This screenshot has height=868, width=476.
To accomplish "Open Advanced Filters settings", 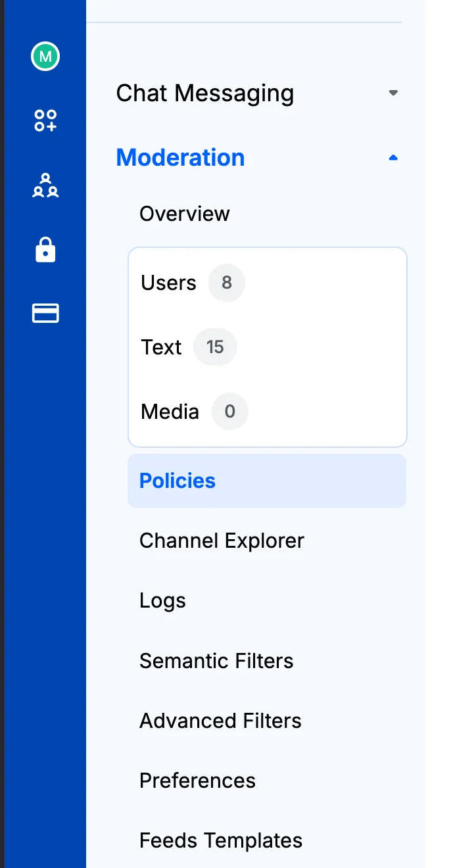I will click(220, 721).
